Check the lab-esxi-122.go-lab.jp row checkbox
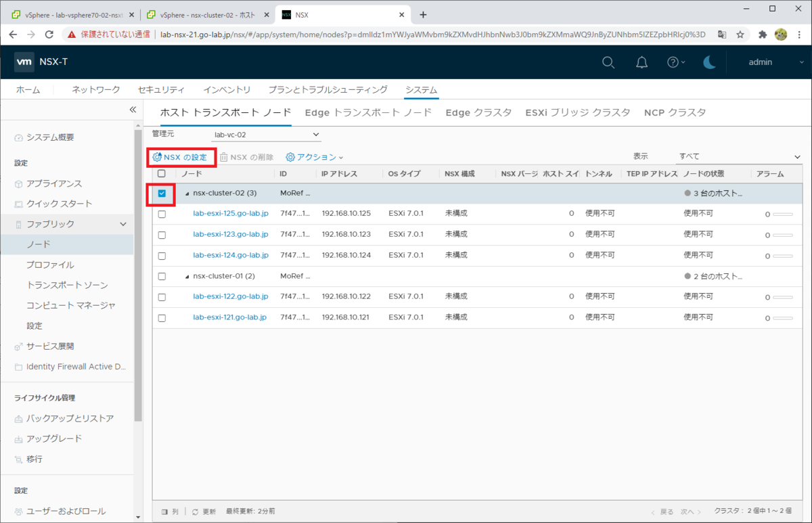Viewport: 812px width, 523px height. coord(162,297)
